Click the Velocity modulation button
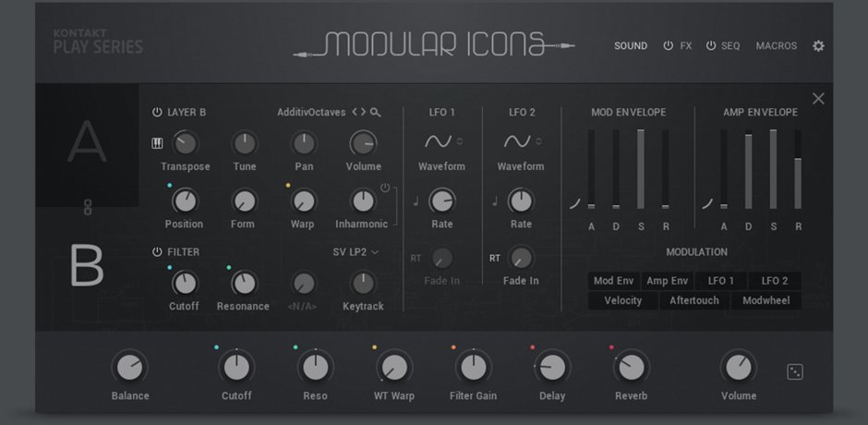The width and height of the screenshot is (868, 425). [x=622, y=301]
